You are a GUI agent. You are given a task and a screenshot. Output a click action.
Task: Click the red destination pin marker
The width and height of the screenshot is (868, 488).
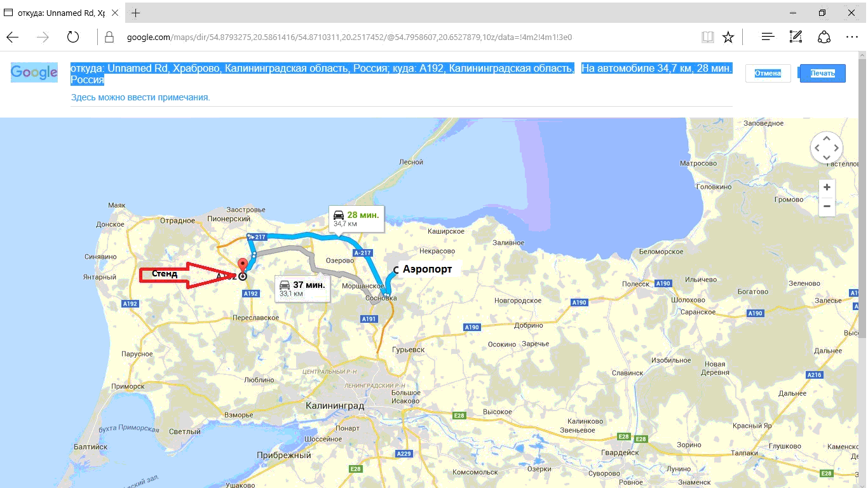click(242, 266)
